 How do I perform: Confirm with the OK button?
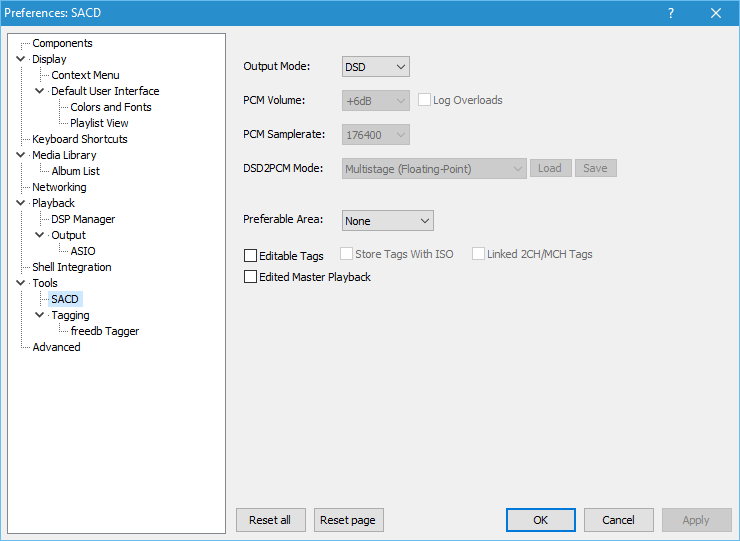(540, 520)
